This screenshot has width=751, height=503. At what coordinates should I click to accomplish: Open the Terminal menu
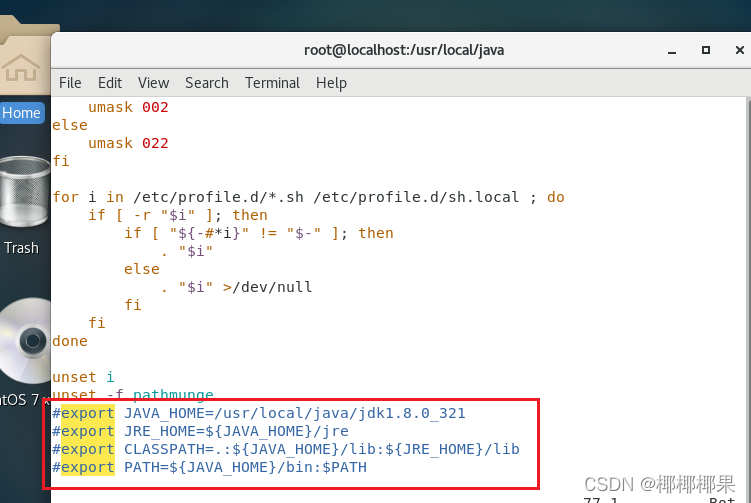272,83
